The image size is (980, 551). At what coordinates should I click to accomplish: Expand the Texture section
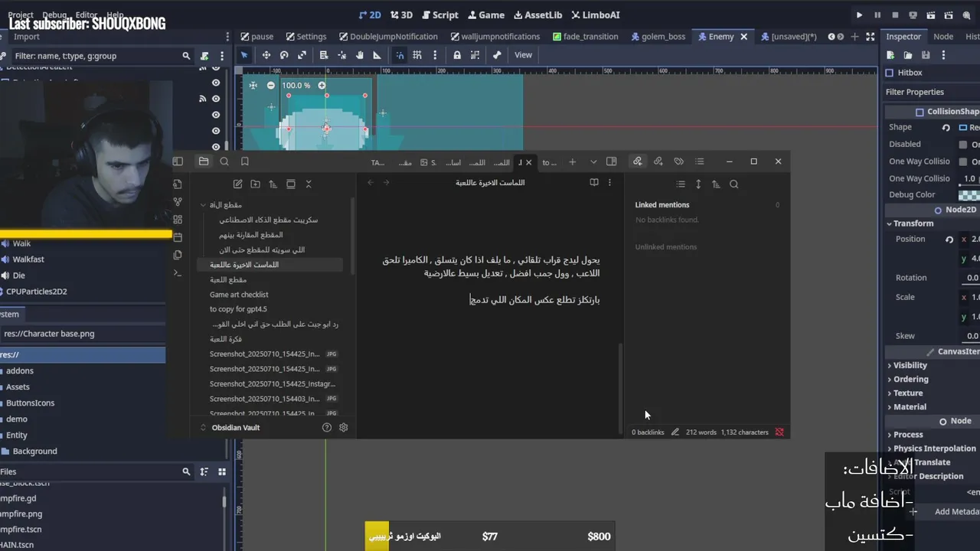905,393
